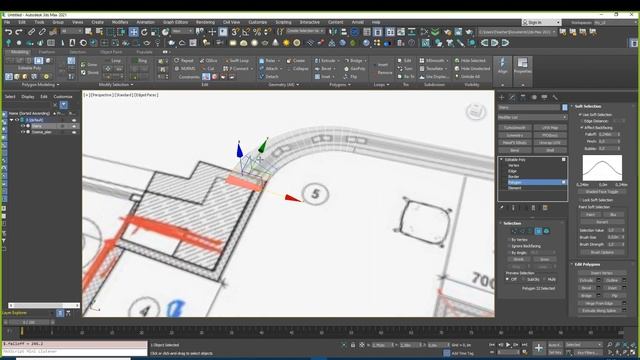Open the Utilities wrench panel icon

tap(555, 97)
